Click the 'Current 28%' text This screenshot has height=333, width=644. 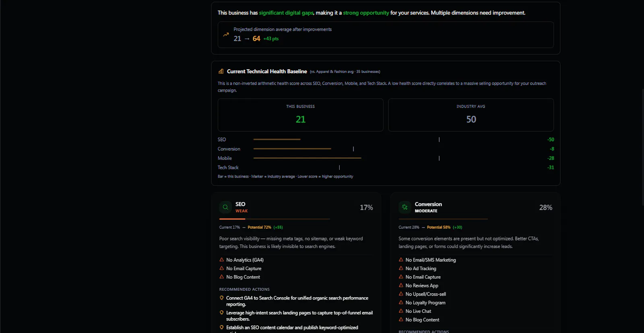(x=409, y=227)
